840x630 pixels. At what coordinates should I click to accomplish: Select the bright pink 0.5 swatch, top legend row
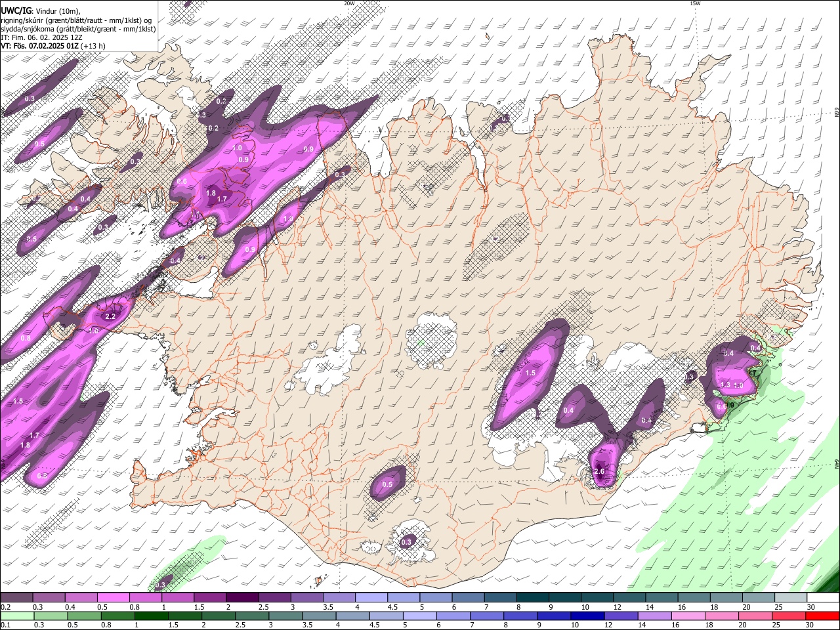(x=113, y=598)
